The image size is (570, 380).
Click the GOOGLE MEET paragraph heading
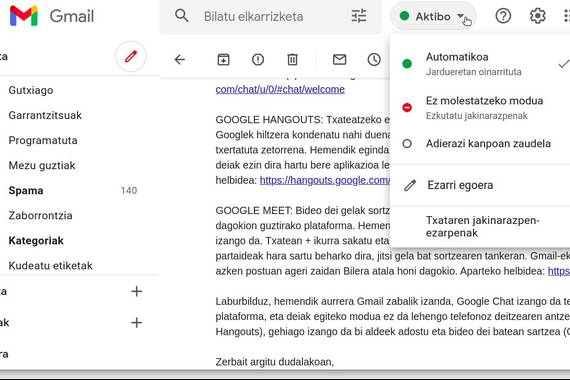point(253,211)
